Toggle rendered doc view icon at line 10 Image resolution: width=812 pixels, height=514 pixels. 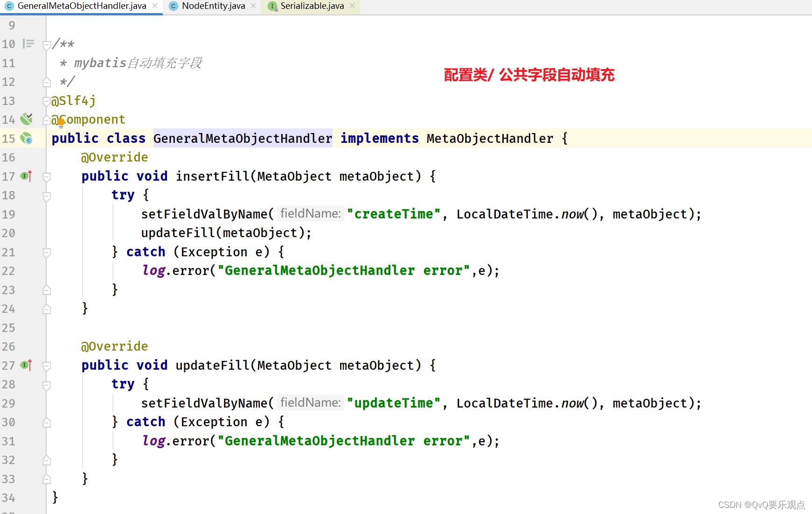tap(28, 44)
